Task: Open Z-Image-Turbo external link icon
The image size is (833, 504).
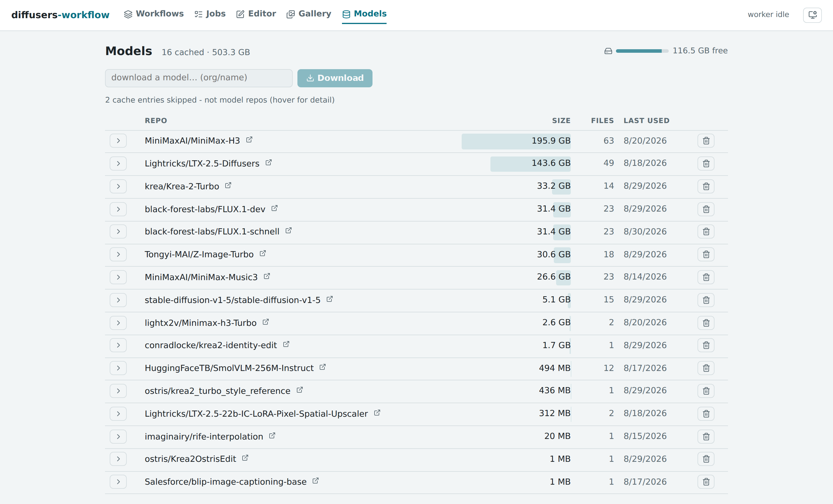Action: [263, 253]
